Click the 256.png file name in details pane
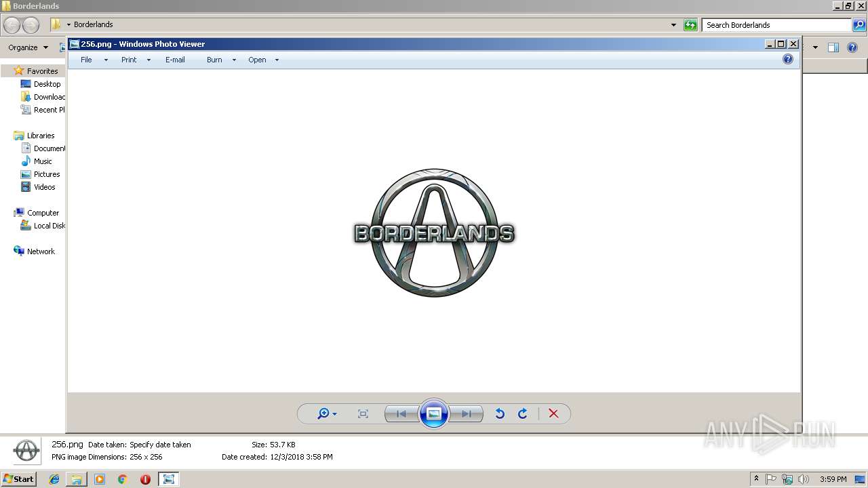This screenshot has width=868, height=488. click(x=67, y=445)
